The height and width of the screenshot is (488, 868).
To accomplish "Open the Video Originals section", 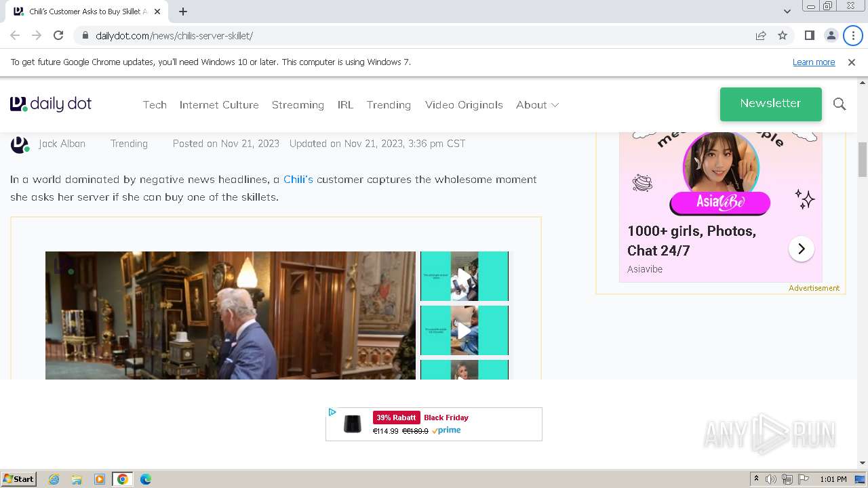I will pyautogui.click(x=464, y=105).
